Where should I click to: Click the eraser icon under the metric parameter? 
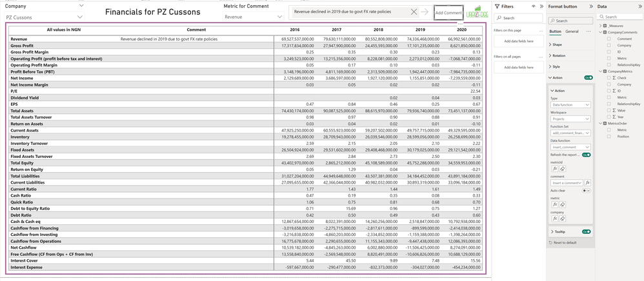pos(562,204)
